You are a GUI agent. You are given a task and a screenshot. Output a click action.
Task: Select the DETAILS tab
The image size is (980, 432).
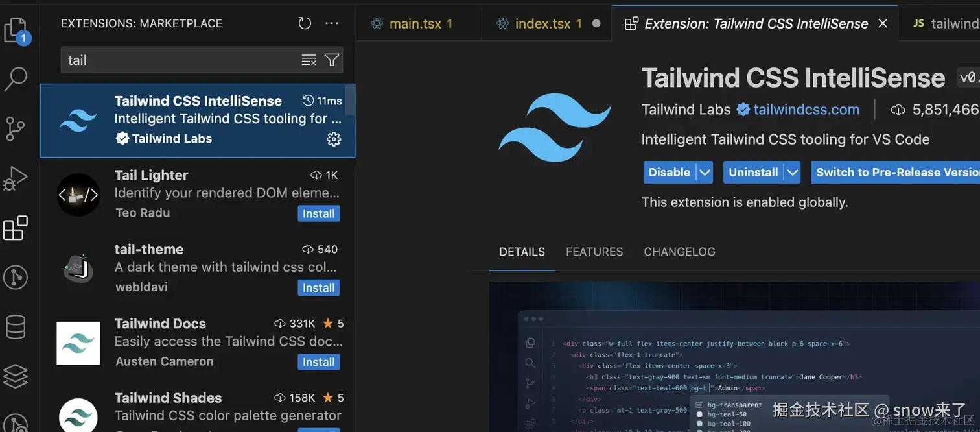click(x=522, y=252)
